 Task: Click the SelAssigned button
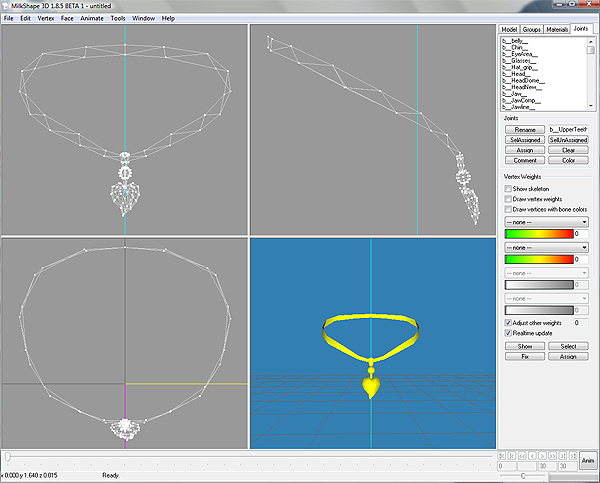point(525,140)
